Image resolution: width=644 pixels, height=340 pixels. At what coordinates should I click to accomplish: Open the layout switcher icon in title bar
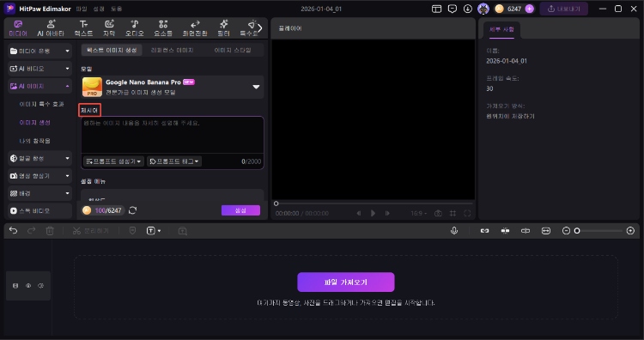pyautogui.click(x=436, y=9)
